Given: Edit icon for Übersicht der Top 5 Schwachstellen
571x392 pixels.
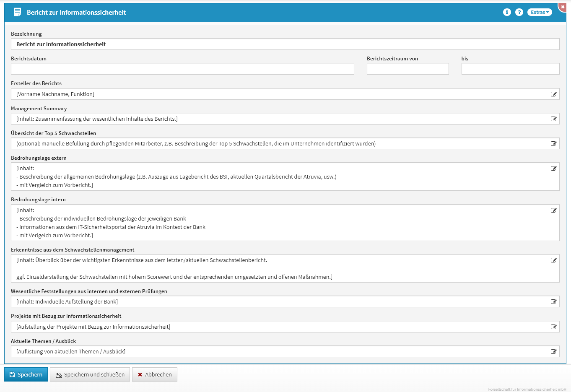Looking at the screenshot, I should pos(553,144).
